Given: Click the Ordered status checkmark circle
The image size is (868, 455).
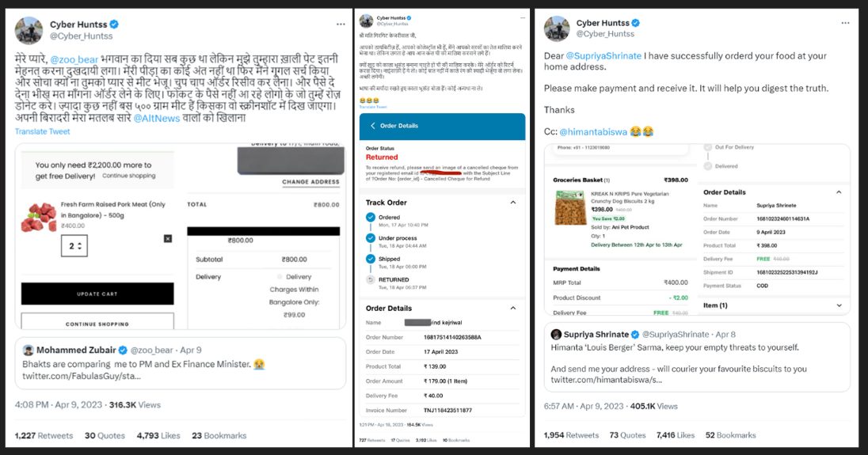Looking at the screenshot, I should (371, 218).
